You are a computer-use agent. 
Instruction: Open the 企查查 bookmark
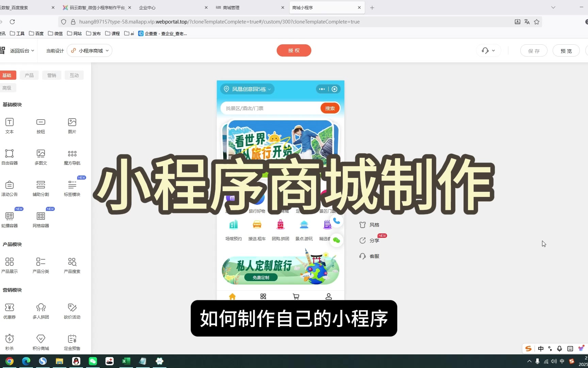click(163, 33)
